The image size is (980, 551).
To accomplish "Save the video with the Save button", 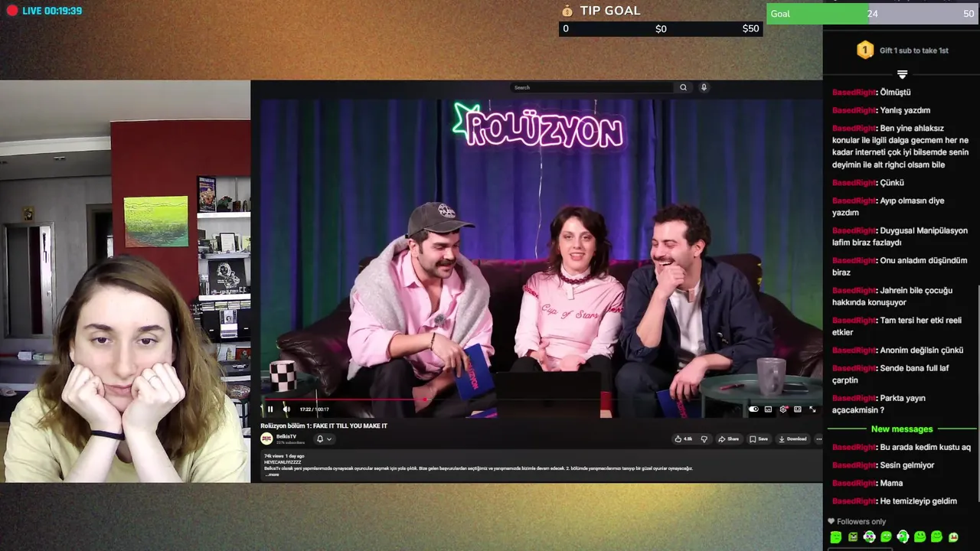I will click(759, 439).
